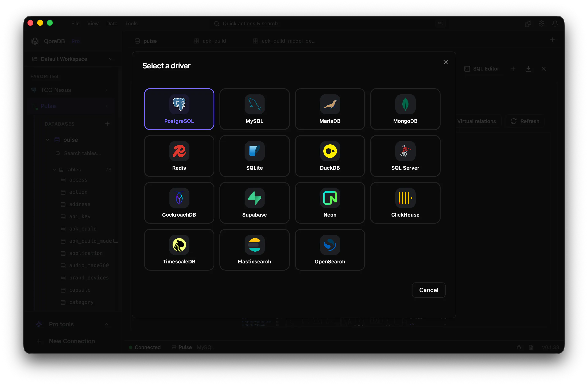Click the QoreDB logo
This screenshot has height=385, width=588.
click(x=35, y=41)
